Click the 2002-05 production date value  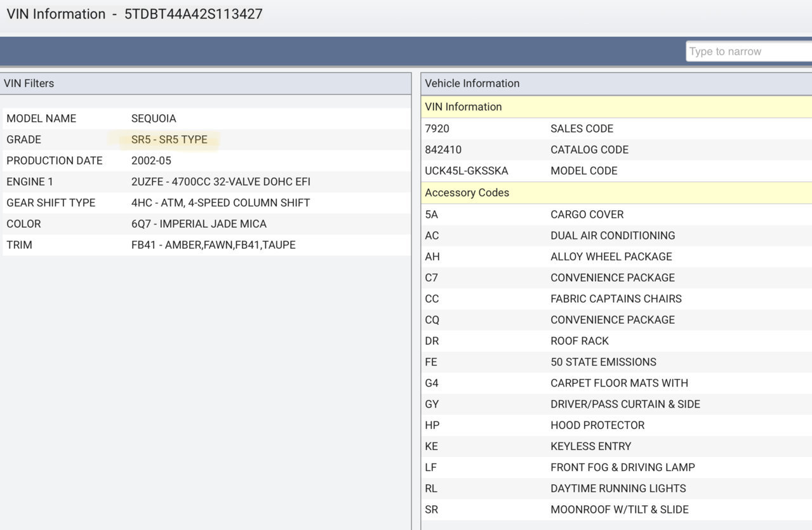pyautogui.click(x=151, y=161)
